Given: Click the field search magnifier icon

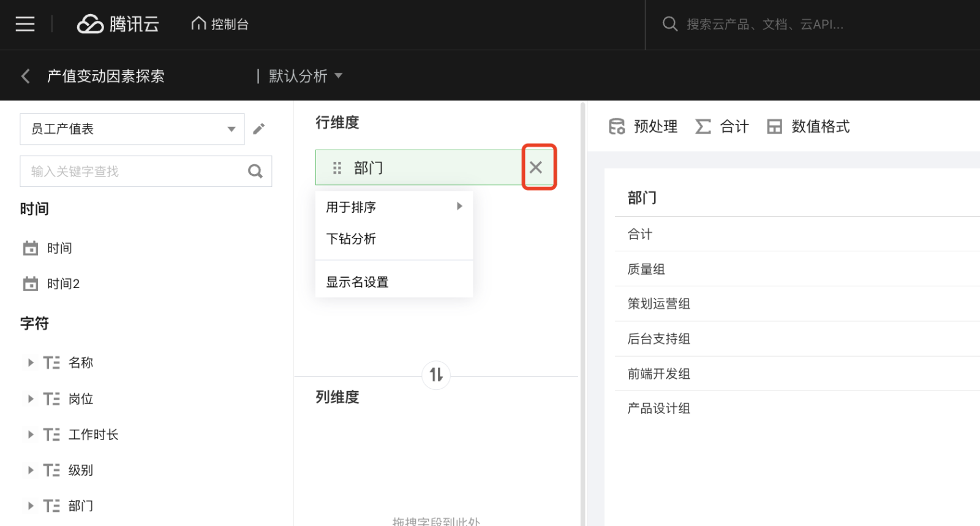Looking at the screenshot, I should [x=255, y=171].
